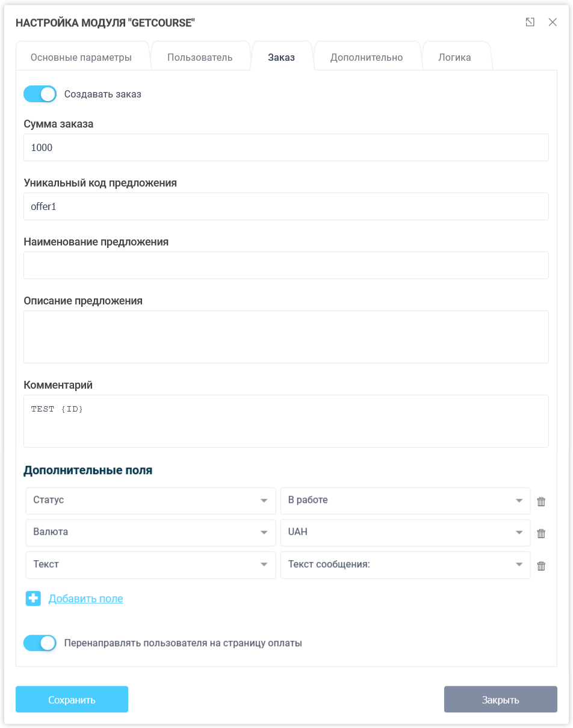Click into the Наименование предложения input field
This screenshot has height=728, width=573.
click(286, 265)
